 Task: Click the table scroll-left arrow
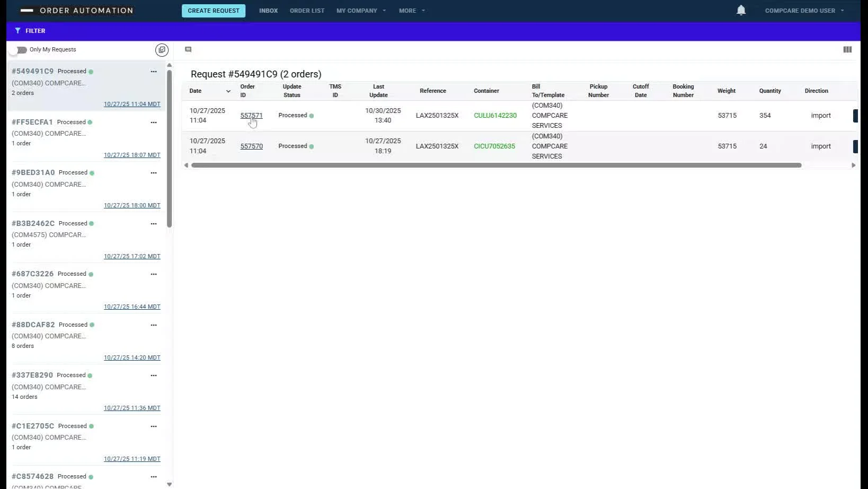(186, 165)
